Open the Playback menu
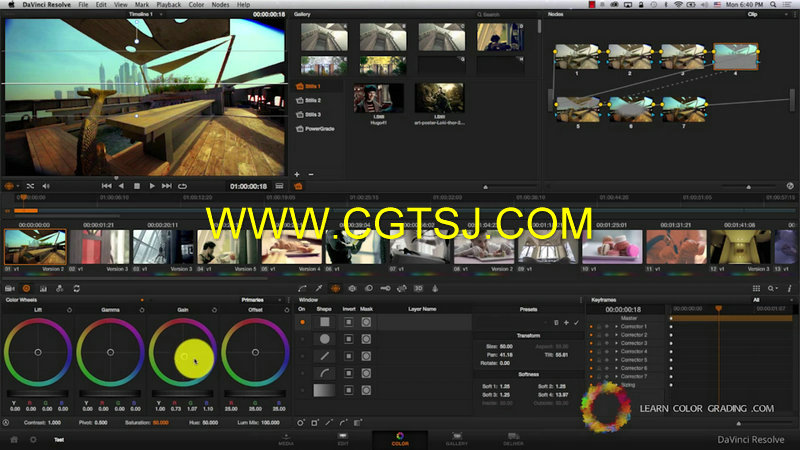The height and width of the screenshot is (450, 800). pos(169,5)
